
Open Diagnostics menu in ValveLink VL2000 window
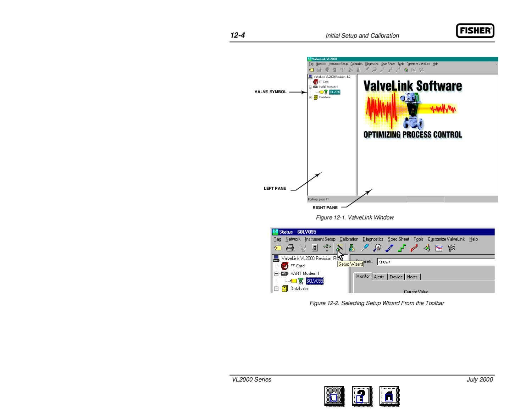tap(372, 64)
